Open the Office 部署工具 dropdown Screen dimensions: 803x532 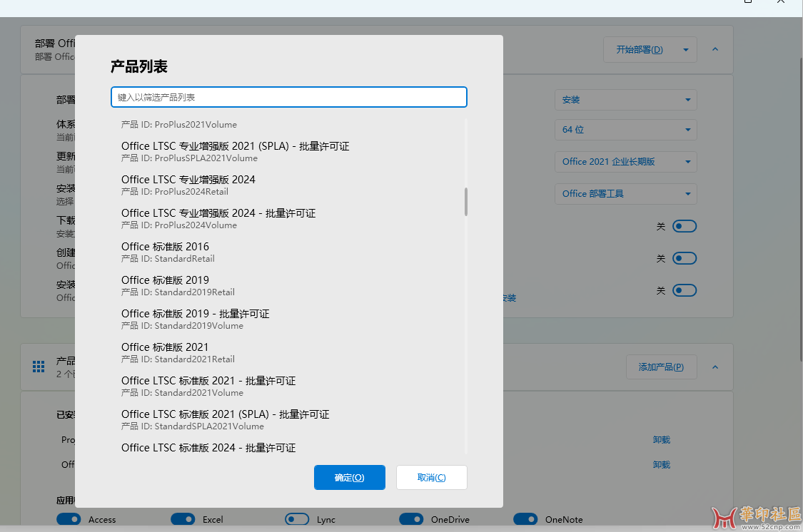tap(626, 194)
